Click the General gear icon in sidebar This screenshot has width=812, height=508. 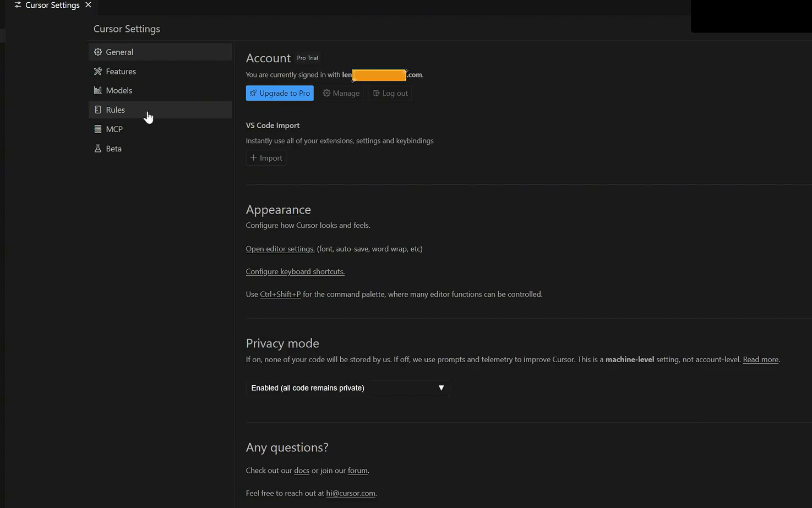point(98,52)
